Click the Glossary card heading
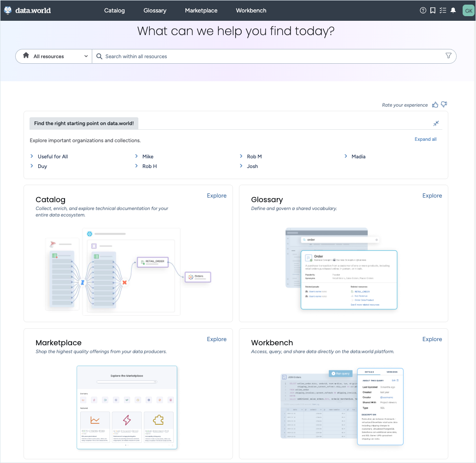Screen dimensions: 476x463 click(x=267, y=199)
